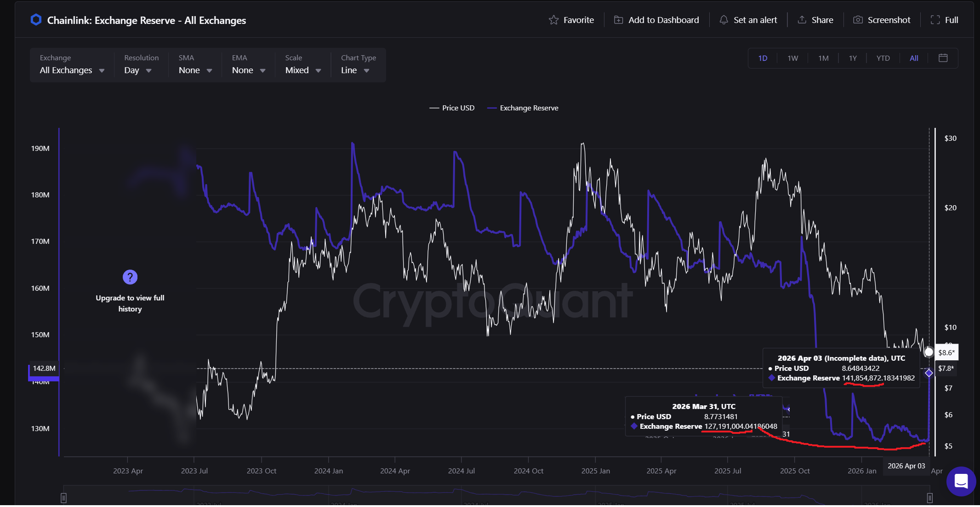The height and width of the screenshot is (507, 980).
Task: Click the Set an alert bell icon
Action: pyautogui.click(x=724, y=20)
